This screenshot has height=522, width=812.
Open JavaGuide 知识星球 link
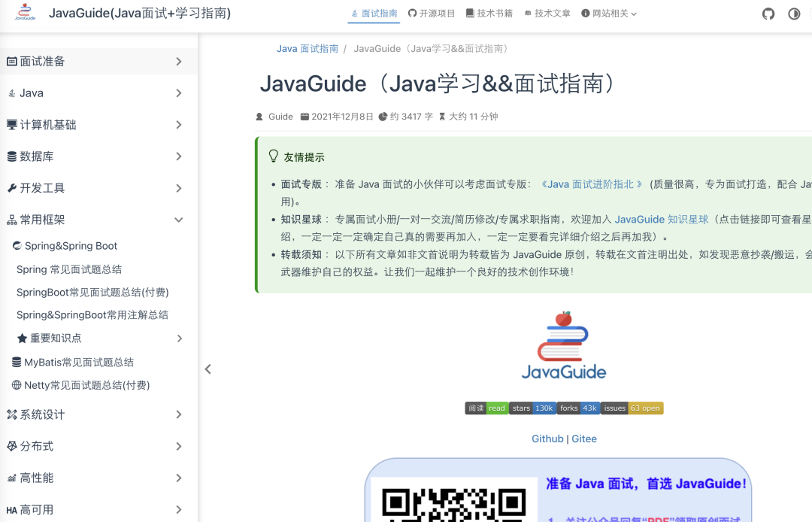tap(662, 220)
